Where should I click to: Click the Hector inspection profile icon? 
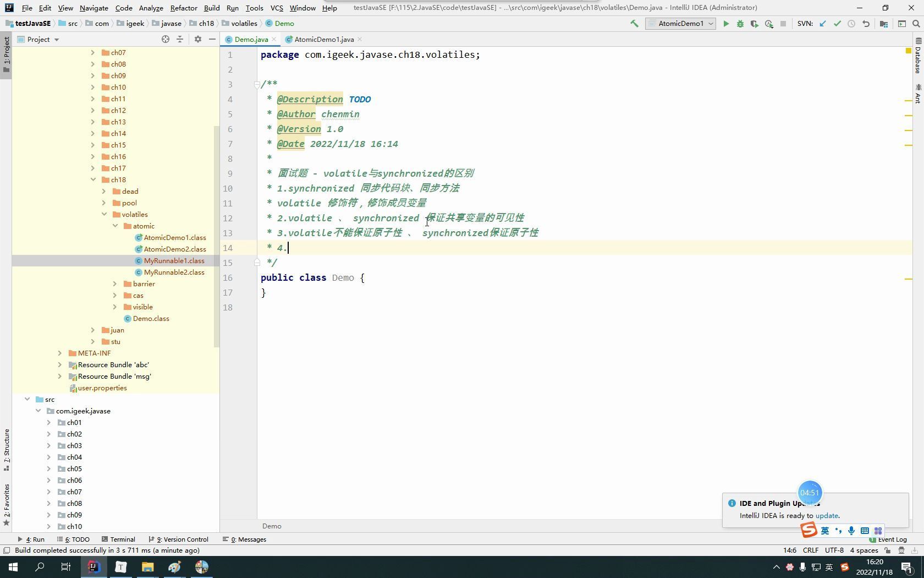901,550
